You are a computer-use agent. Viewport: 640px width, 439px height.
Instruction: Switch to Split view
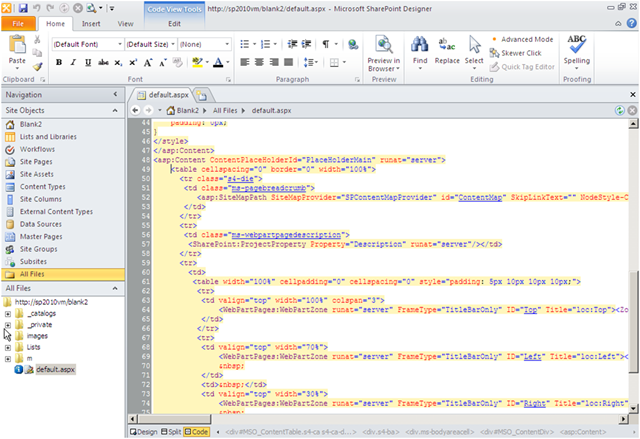coord(171,432)
